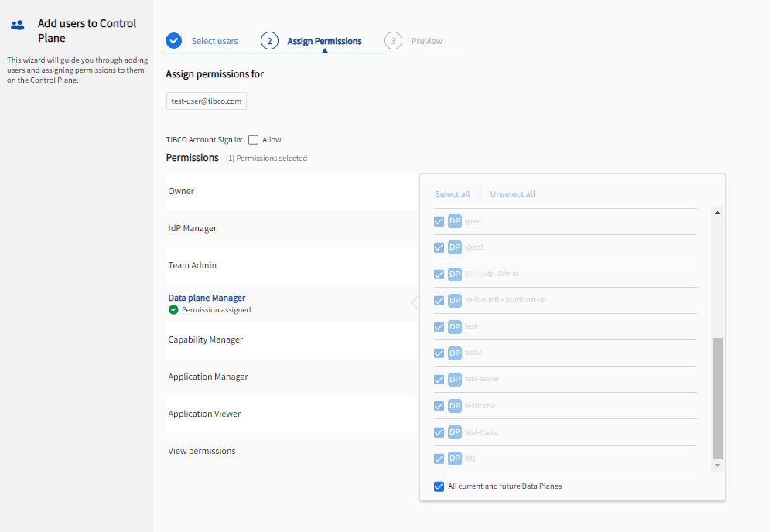Image resolution: width=769 pixels, height=532 pixels.
Task: Switch to the Assign Permissions step
Action: (x=323, y=41)
